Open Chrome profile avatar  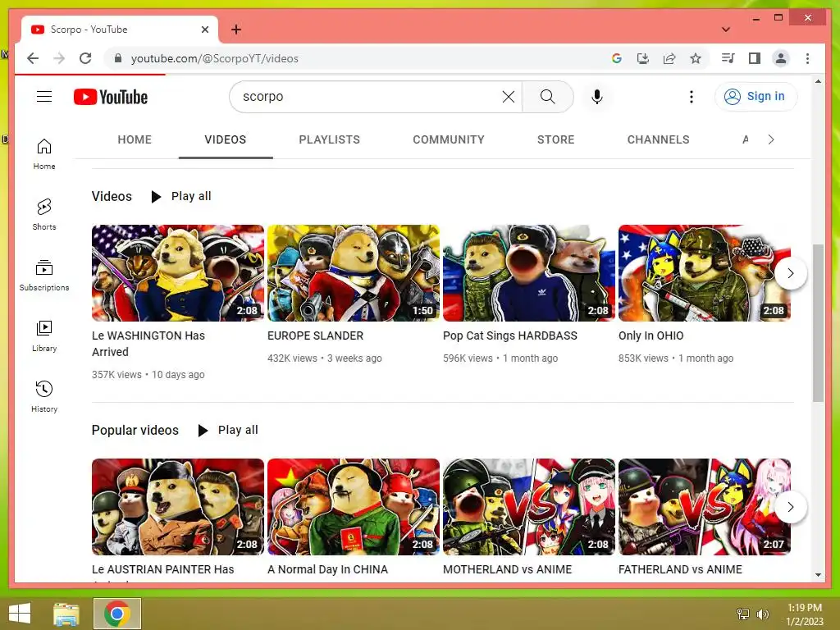pos(781,58)
